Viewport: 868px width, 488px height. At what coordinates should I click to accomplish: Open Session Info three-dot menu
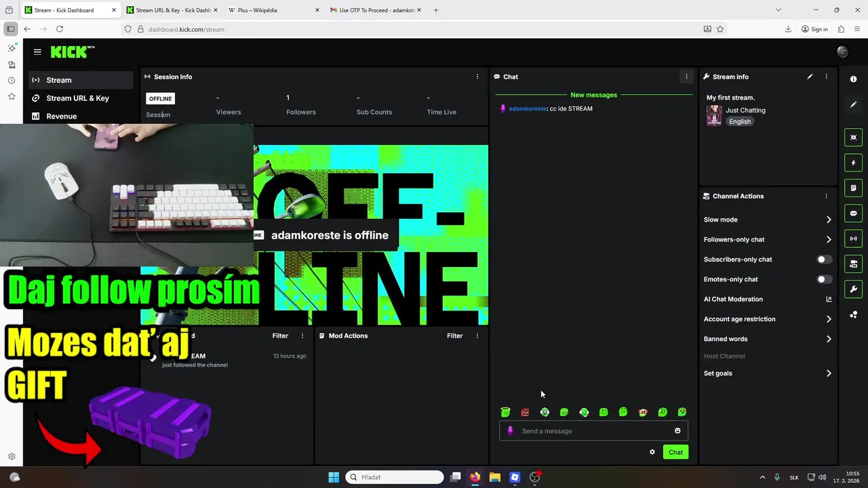(477, 77)
